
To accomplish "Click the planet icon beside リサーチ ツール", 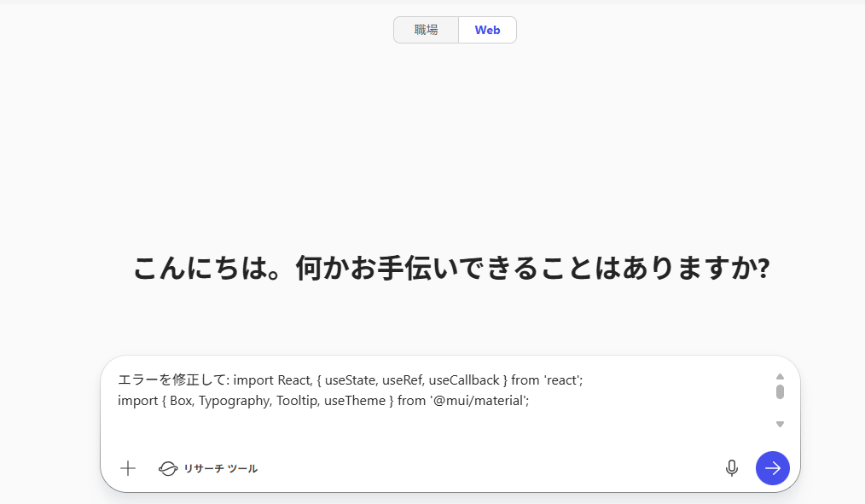I will tap(168, 468).
